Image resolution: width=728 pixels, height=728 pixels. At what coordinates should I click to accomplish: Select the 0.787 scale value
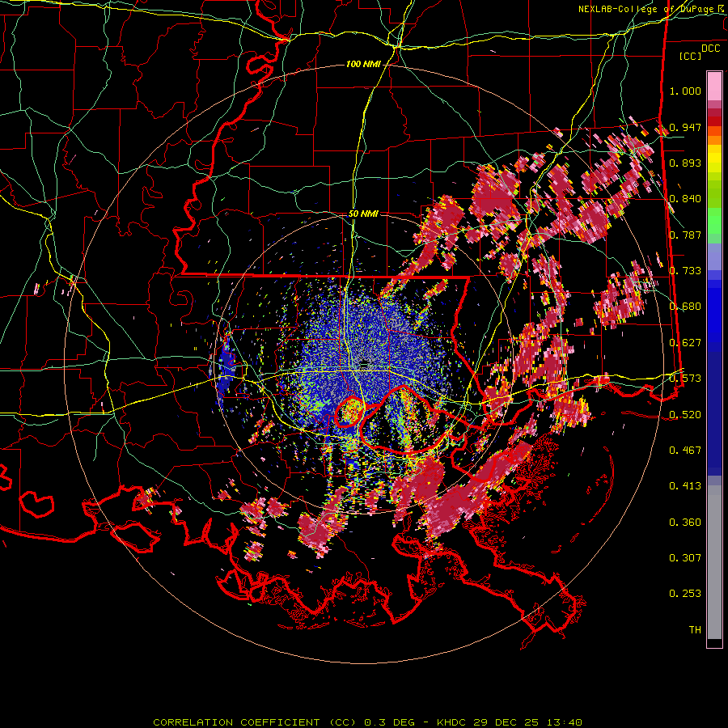(x=685, y=235)
